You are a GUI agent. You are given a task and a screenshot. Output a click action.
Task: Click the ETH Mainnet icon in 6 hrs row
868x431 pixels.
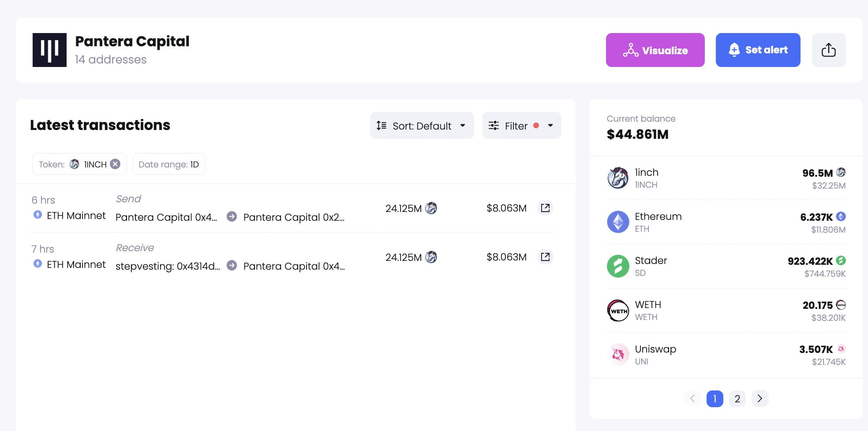(37, 215)
